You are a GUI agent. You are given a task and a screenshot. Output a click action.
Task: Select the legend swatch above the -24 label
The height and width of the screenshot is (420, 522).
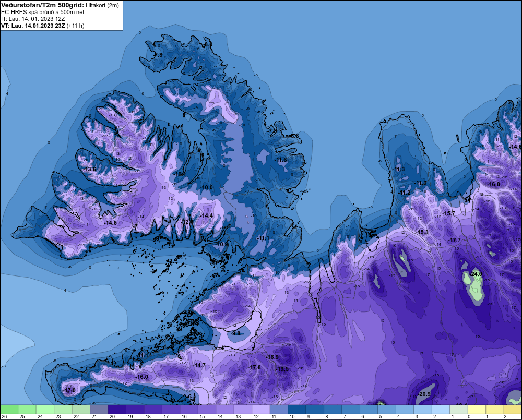pos(45,409)
